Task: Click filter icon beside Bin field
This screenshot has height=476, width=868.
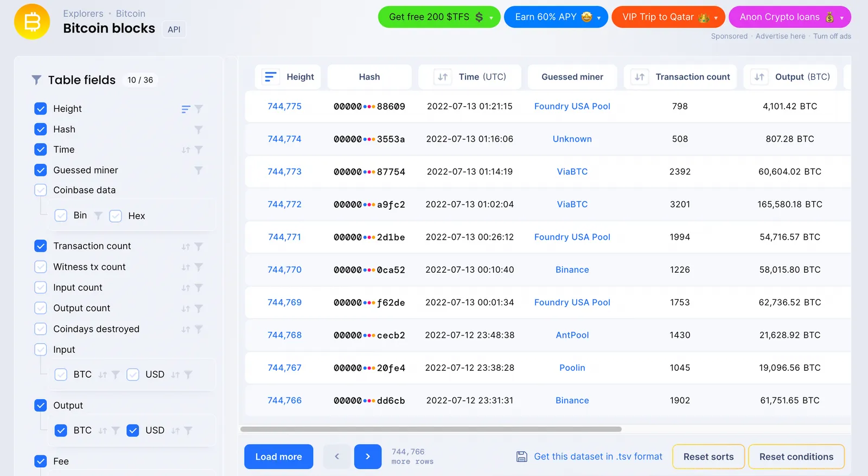Action: tap(98, 216)
